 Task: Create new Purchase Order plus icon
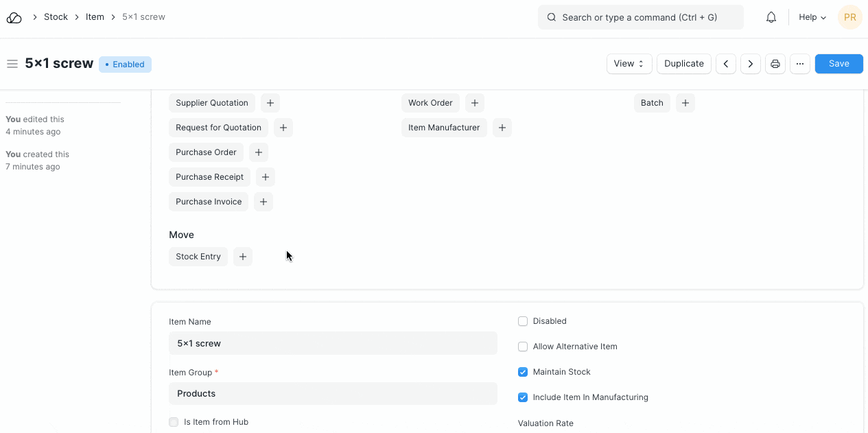pyautogui.click(x=258, y=152)
